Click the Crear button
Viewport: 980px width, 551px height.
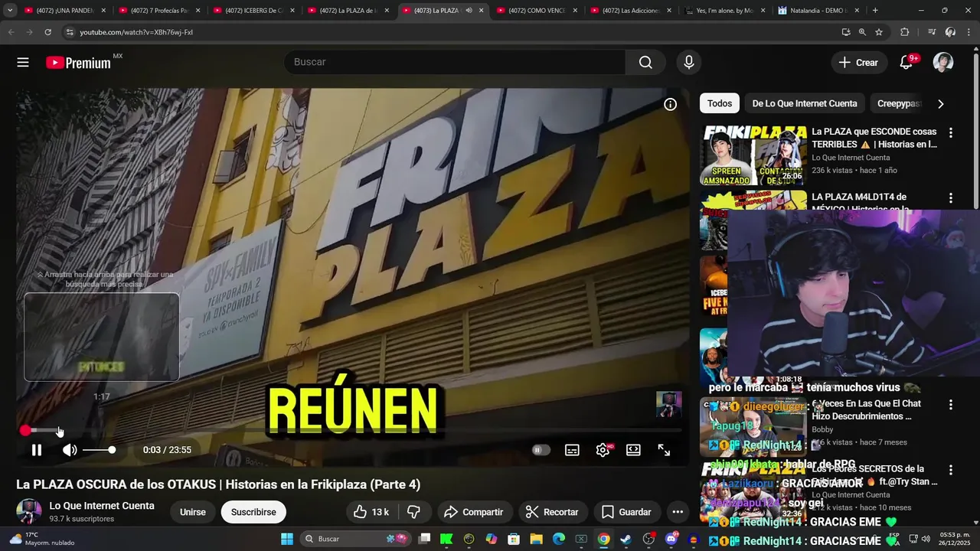(x=858, y=63)
